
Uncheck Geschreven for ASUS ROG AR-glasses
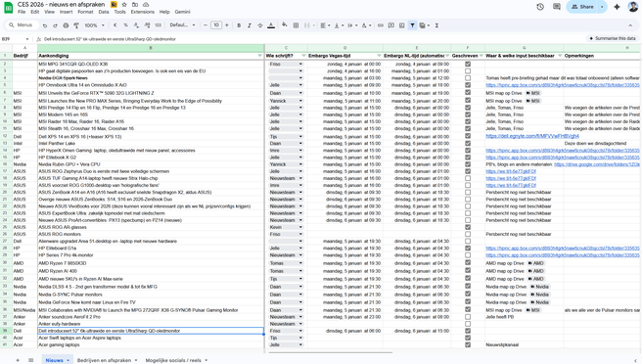click(x=468, y=227)
